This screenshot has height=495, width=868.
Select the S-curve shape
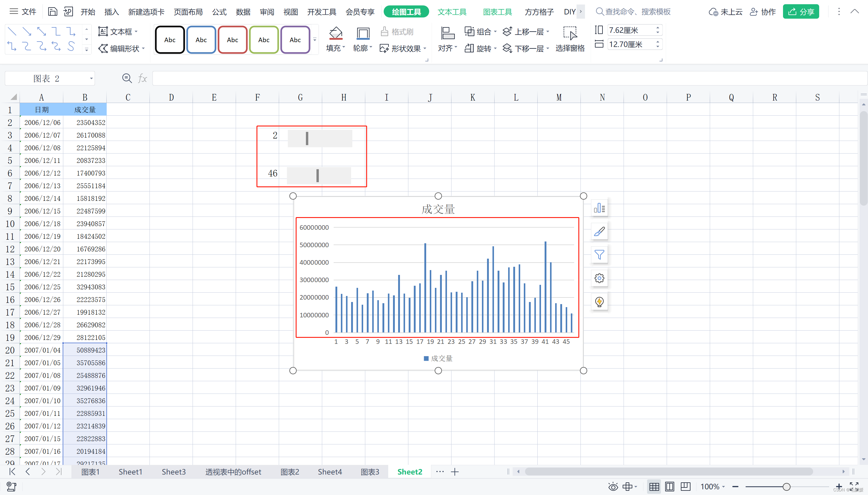click(x=71, y=46)
